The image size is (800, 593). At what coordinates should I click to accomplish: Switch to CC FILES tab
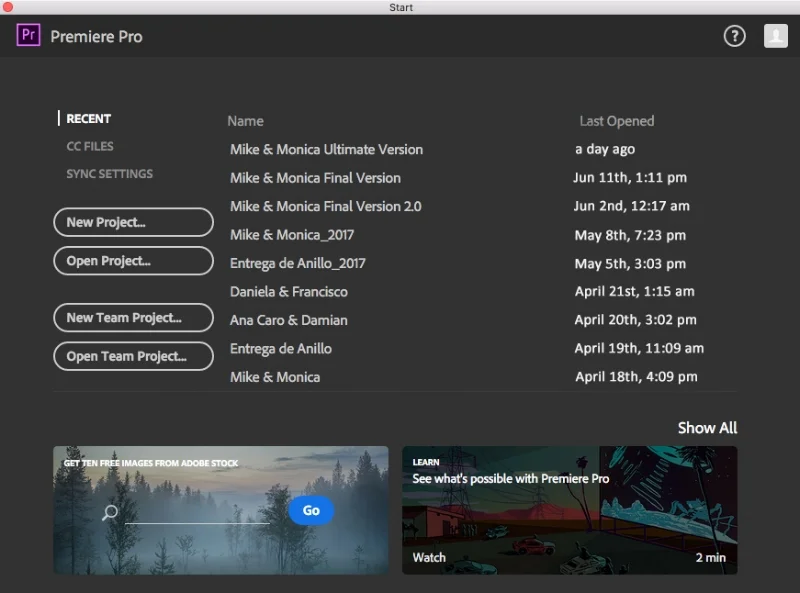[90, 146]
